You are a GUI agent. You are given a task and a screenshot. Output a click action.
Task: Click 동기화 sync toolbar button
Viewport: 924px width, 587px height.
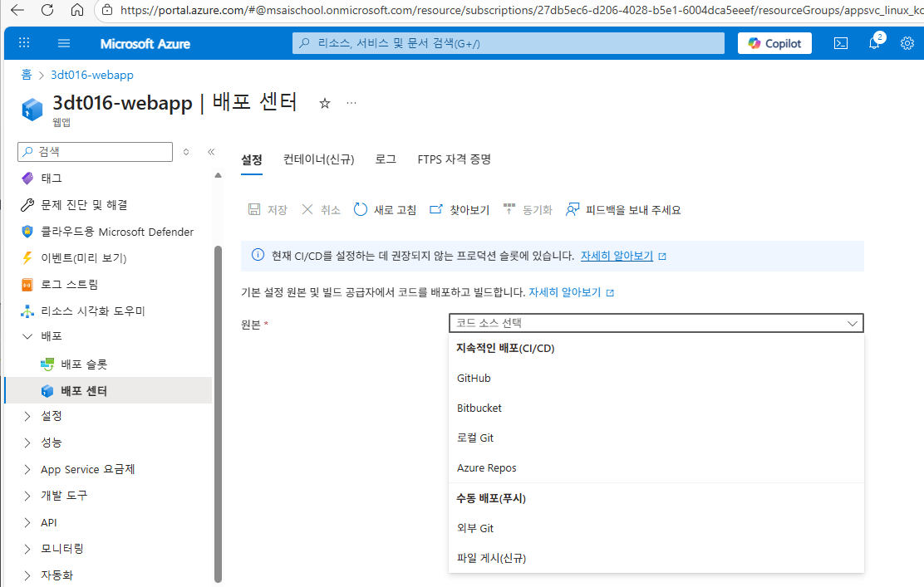click(x=528, y=209)
